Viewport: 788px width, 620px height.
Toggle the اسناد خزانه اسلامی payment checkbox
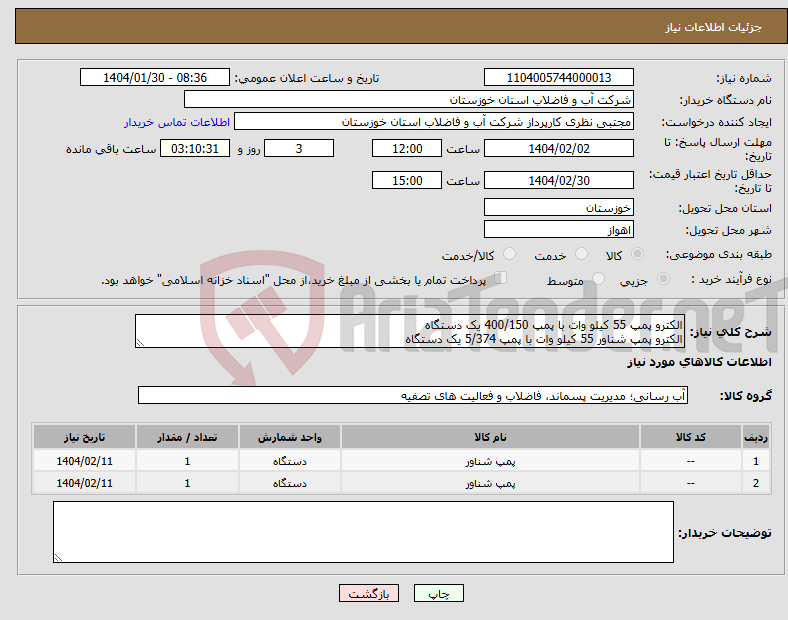pyautogui.click(x=501, y=278)
